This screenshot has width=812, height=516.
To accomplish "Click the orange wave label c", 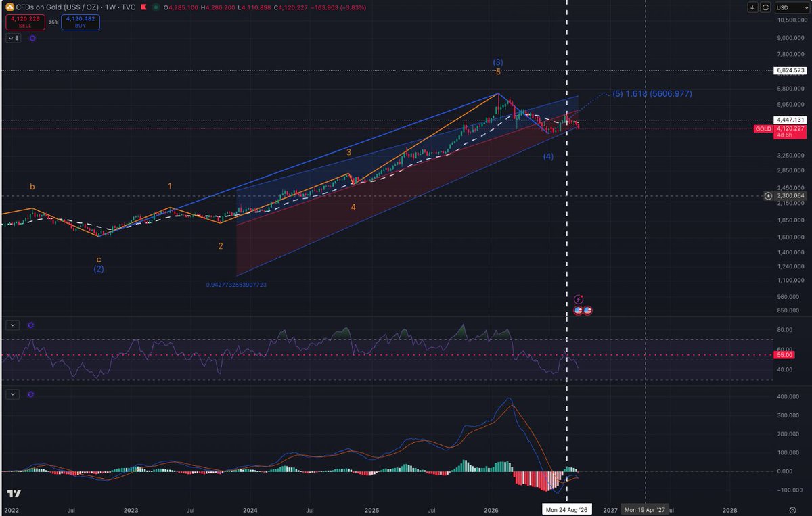I will pos(99,259).
